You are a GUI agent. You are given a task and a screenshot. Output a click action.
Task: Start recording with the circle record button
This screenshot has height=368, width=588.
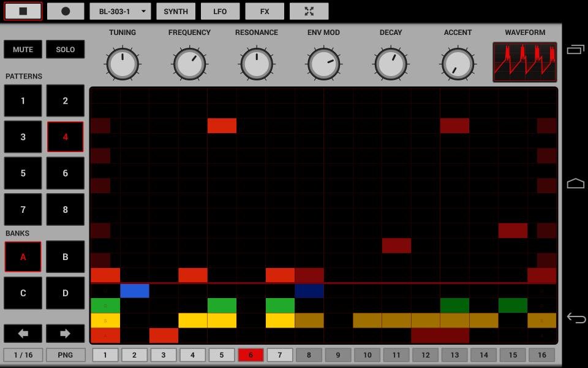click(x=66, y=11)
